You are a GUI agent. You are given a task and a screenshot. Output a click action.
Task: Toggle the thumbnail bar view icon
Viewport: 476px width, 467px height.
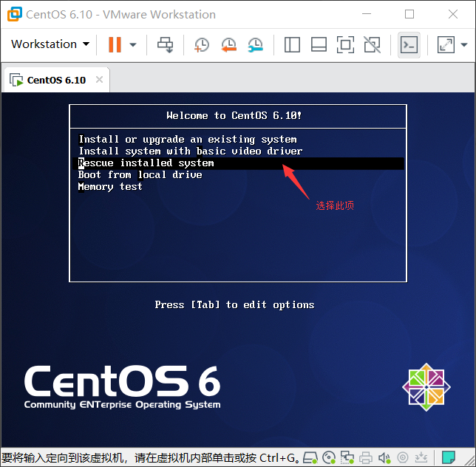click(x=319, y=45)
